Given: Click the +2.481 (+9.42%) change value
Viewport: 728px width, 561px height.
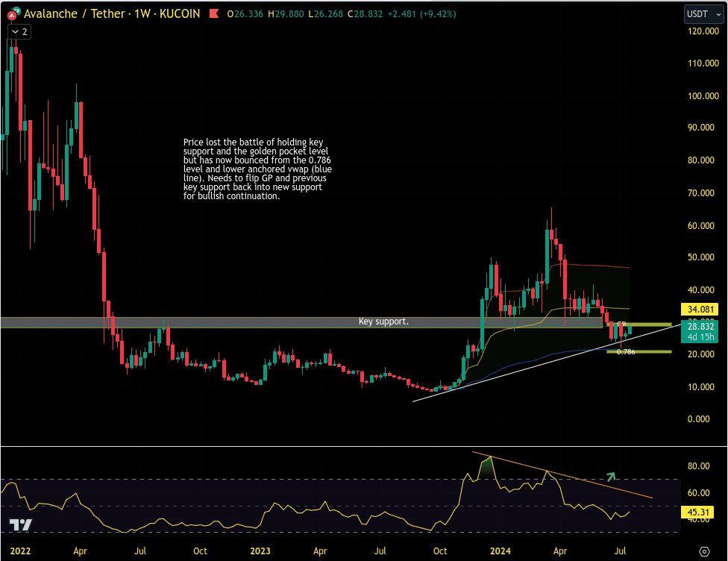Looking at the screenshot, I should click(x=421, y=14).
